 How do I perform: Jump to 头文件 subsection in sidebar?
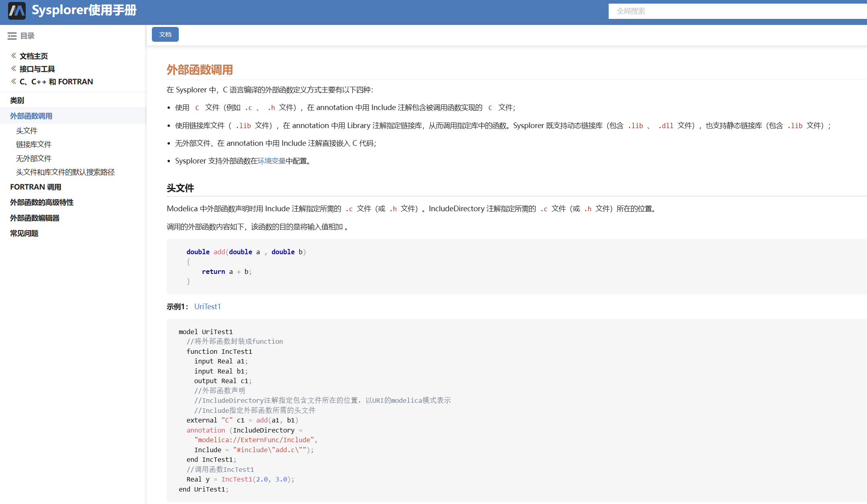tap(27, 131)
